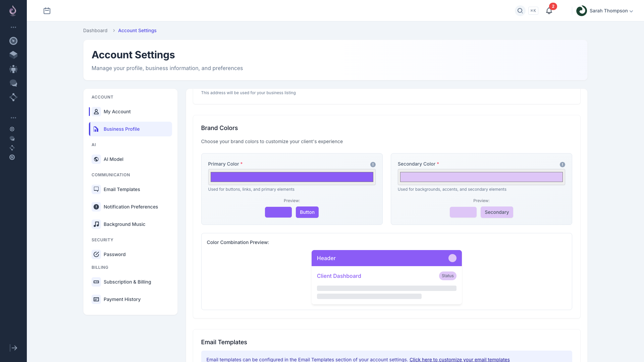Viewport: 644px width, 362px height.
Task: Open the Primary Color picker swatch
Action: [x=291, y=177]
